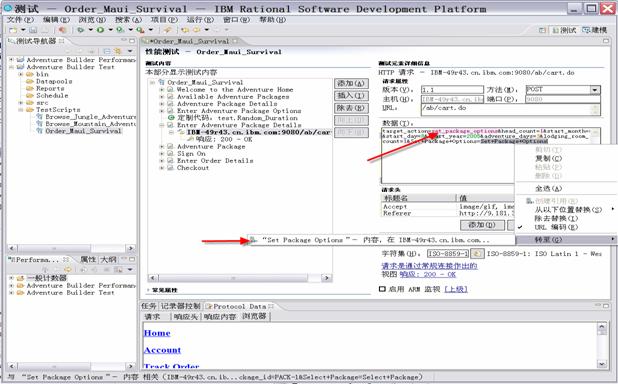This screenshot has height=384, width=618.
Task: Follow the 响应: 200 - OK link
Action: coord(427,274)
